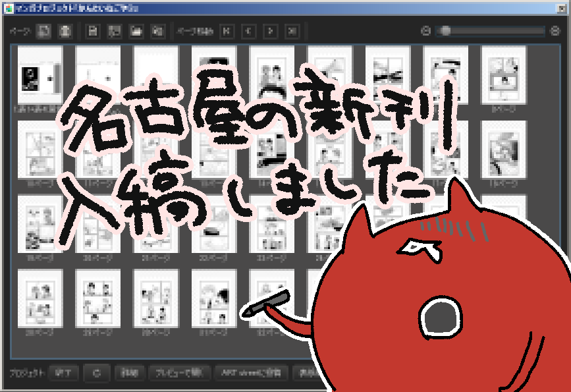This screenshot has height=392, width=571.
Task: Select the 19ページ thumbnail
Action: point(40,224)
